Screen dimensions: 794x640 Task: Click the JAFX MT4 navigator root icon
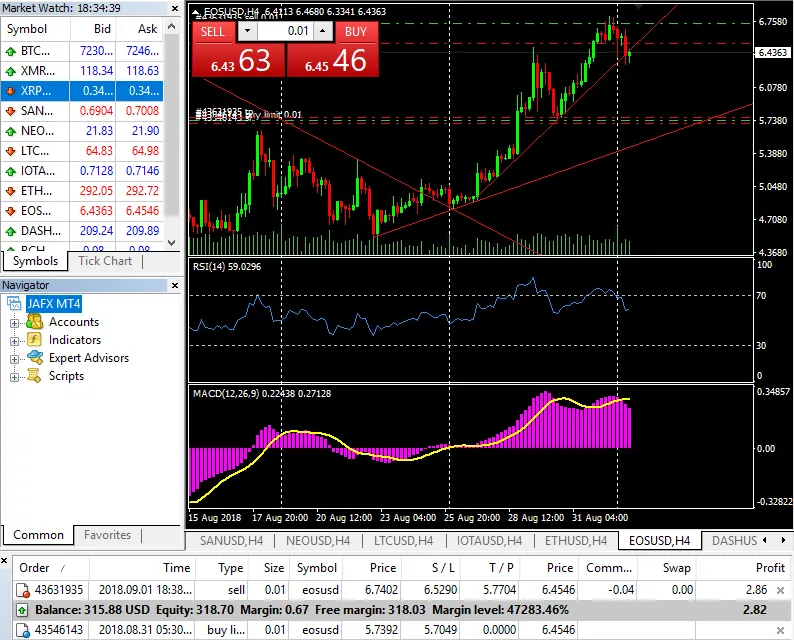(14, 304)
